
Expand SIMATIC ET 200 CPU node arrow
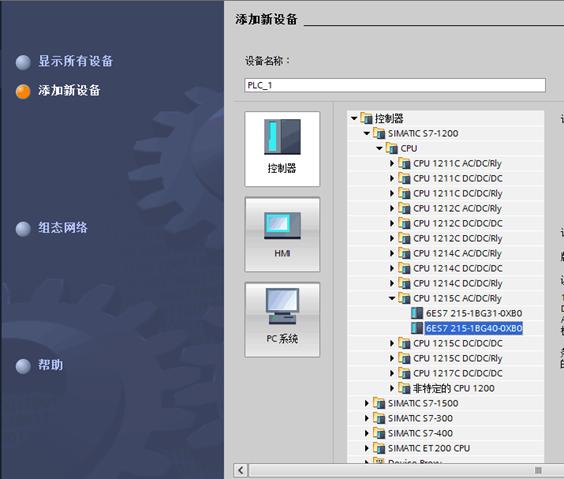[x=367, y=448]
